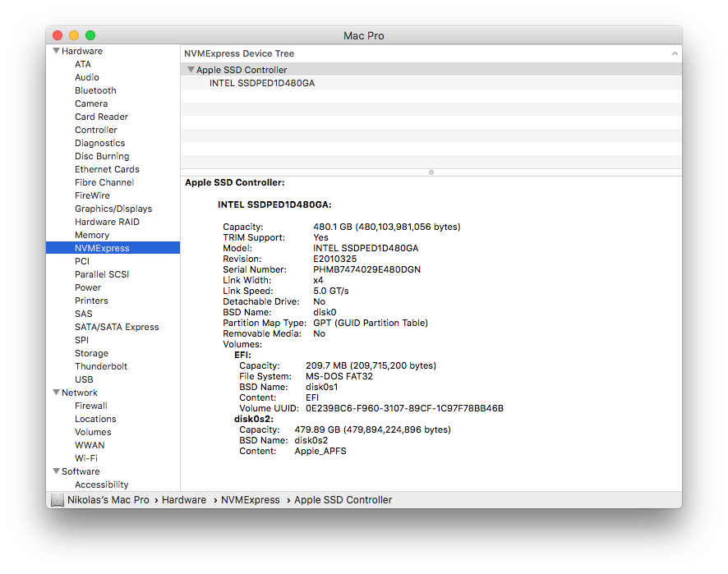Click the GPT partition map type value

(x=371, y=323)
